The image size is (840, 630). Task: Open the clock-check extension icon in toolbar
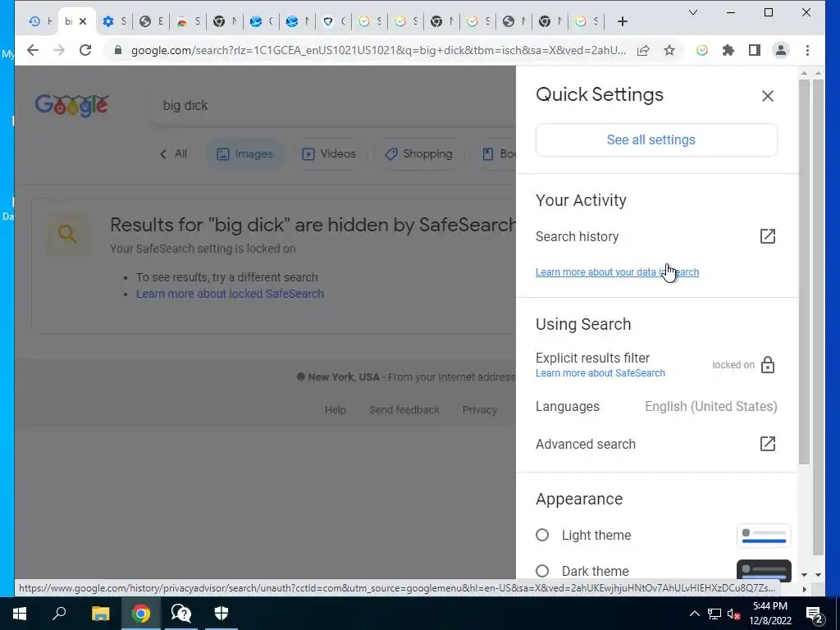point(702,50)
